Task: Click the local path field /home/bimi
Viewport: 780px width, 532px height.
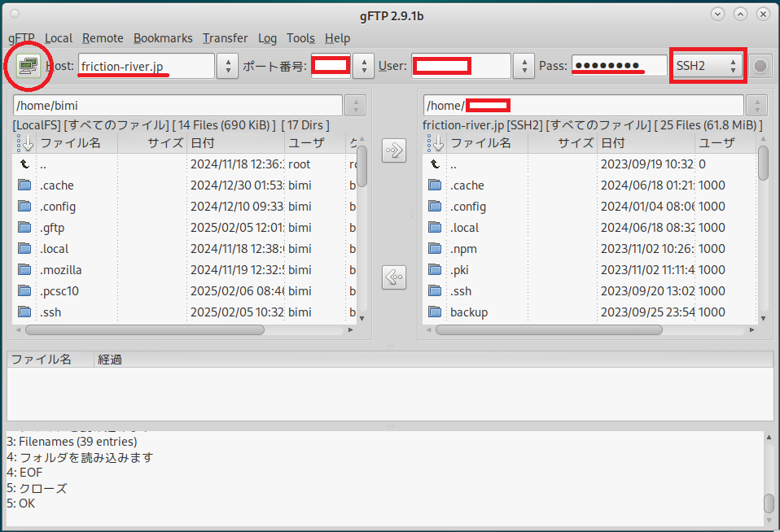Action: click(177, 106)
